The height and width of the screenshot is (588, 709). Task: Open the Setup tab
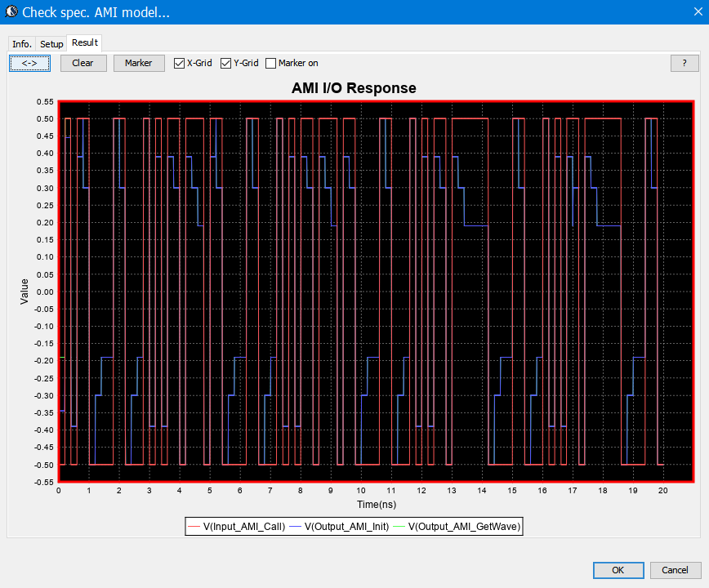click(x=51, y=43)
